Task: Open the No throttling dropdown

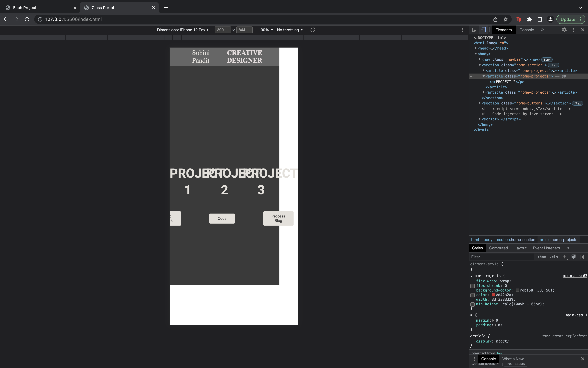Action: (290, 30)
